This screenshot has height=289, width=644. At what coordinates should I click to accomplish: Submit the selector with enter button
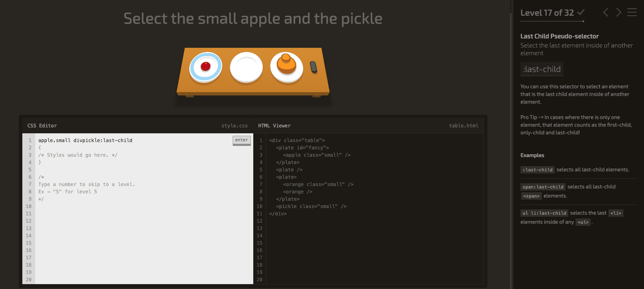pos(241,140)
